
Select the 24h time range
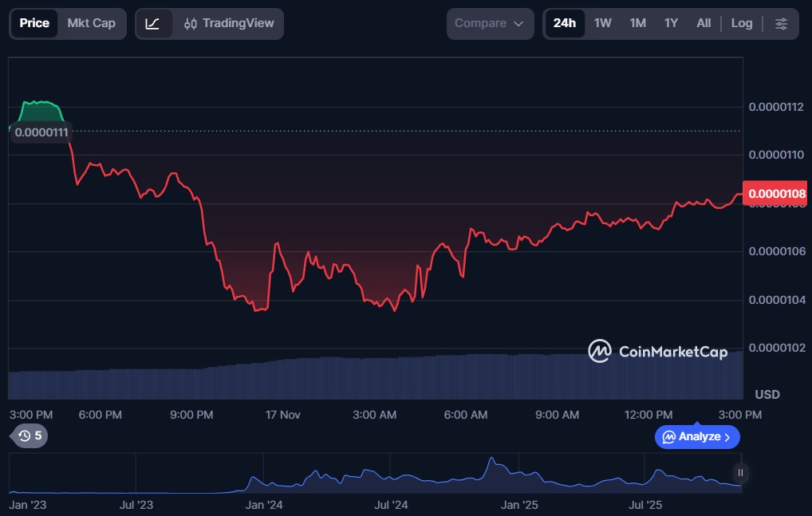[565, 23]
